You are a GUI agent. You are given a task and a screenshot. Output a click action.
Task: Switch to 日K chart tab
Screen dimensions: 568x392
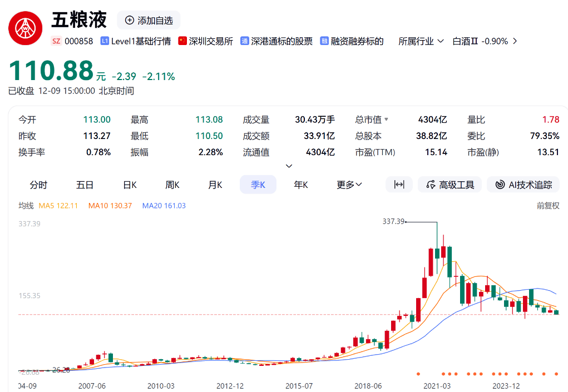pos(130,185)
